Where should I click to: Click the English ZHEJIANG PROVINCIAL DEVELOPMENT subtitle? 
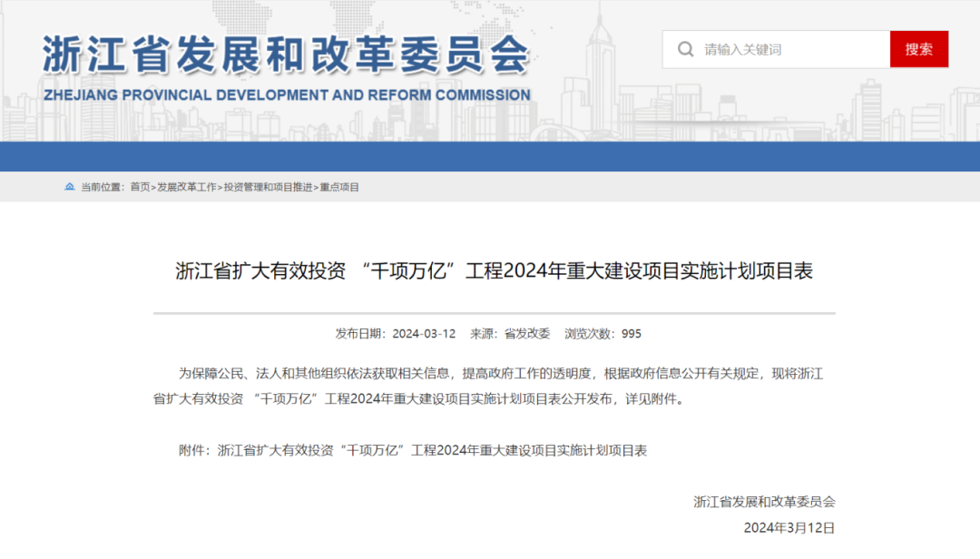[x=285, y=95]
